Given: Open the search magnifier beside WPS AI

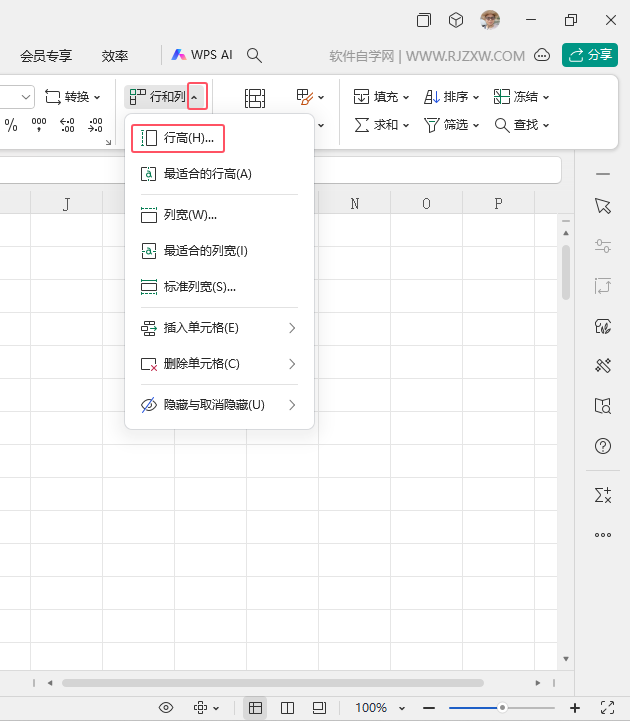Looking at the screenshot, I should point(254,56).
